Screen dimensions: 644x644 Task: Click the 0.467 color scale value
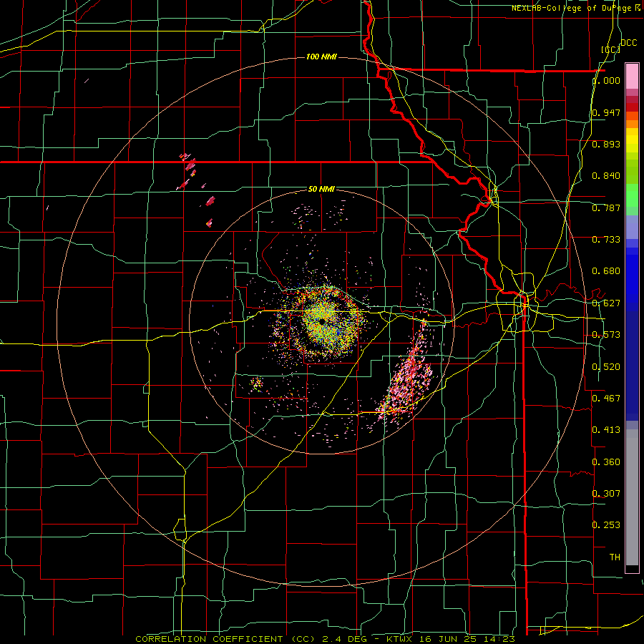[606, 399]
